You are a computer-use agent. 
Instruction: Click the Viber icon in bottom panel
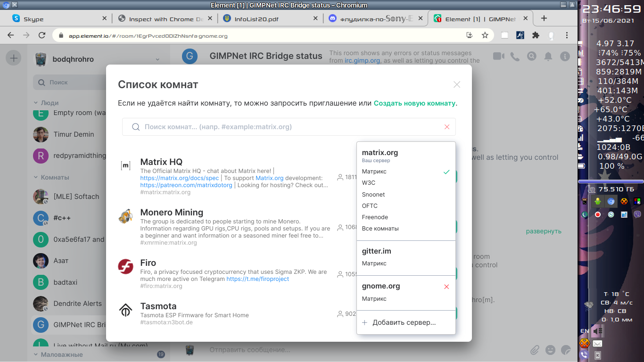[x=584, y=355]
